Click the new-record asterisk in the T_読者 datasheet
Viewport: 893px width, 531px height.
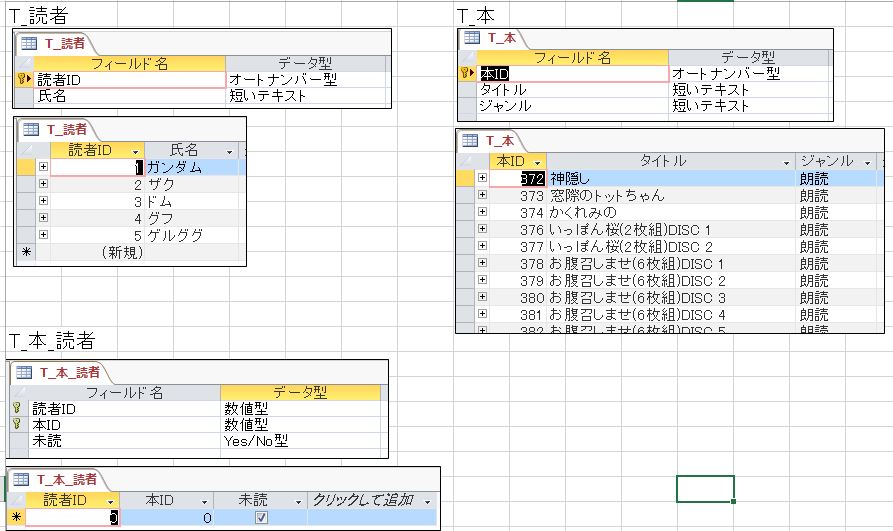(x=26, y=253)
